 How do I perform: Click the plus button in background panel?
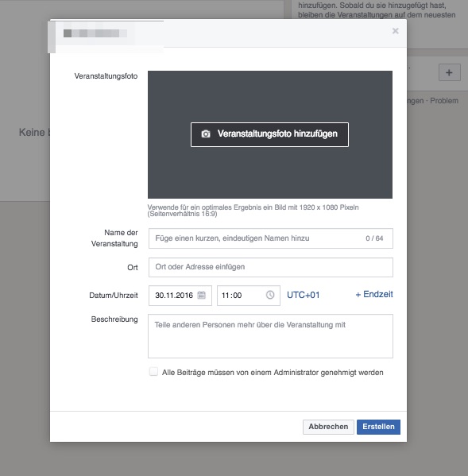(449, 72)
